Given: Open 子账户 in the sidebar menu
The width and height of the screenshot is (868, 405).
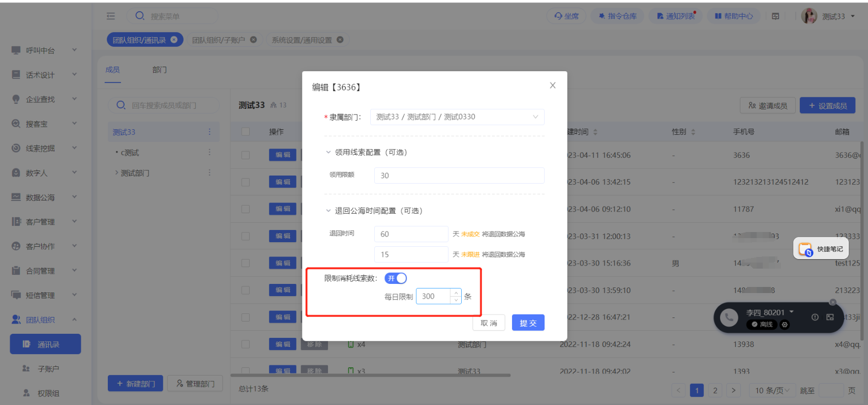Looking at the screenshot, I should click(x=48, y=369).
